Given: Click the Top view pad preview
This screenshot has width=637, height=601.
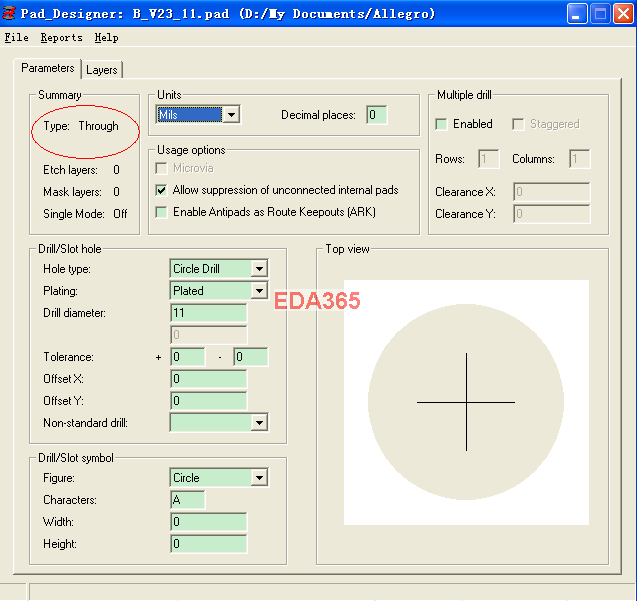Looking at the screenshot, I should point(466,402).
